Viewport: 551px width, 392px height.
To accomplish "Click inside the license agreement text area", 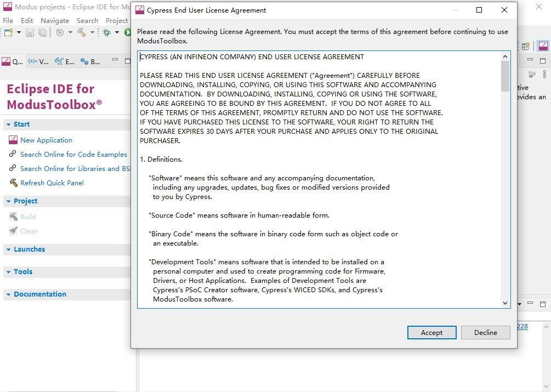I will [x=320, y=180].
